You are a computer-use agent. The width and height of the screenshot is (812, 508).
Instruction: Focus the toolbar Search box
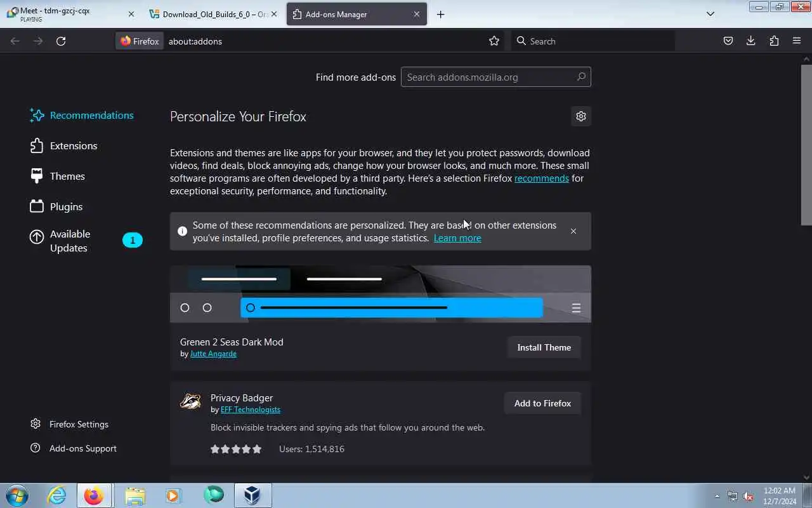pyautogui.click(x=593, y=41)
